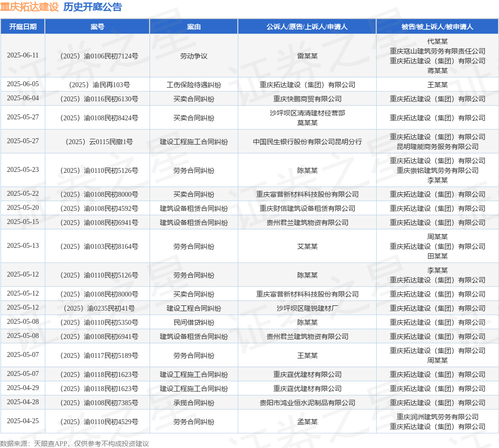Select the 民间借贷纠纷 cause cell
Viewport: 499px width, 448px height.
pos(194,322)
